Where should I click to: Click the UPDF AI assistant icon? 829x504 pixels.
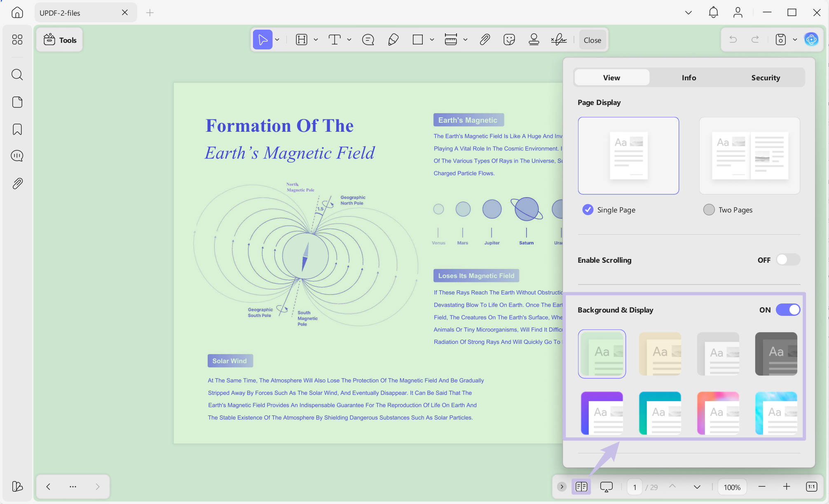pyautogui.click(x=811, y=40)
